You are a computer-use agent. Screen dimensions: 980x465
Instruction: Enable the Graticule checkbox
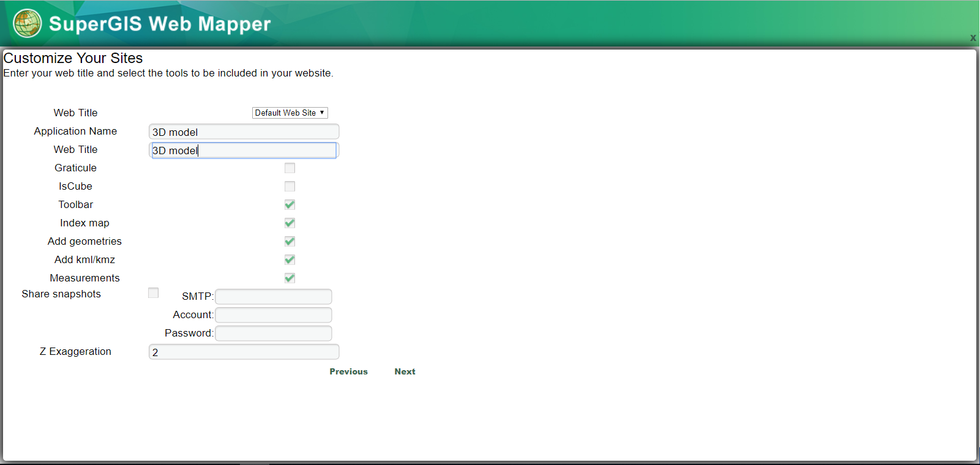290,168
